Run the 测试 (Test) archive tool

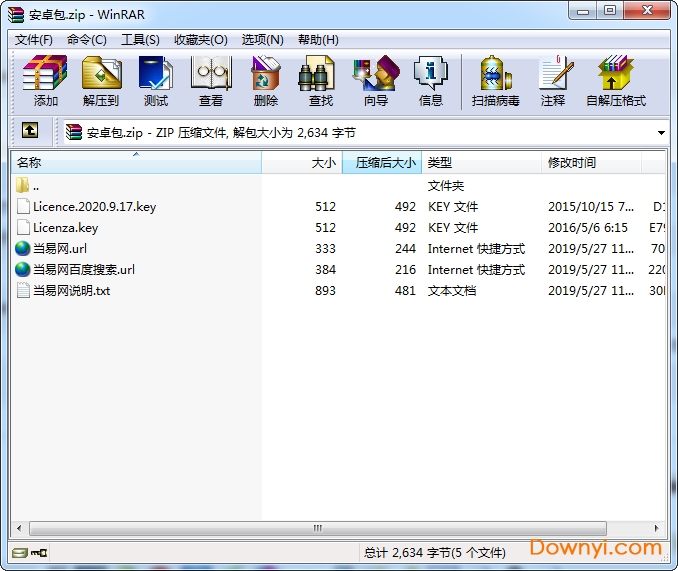point(156,81)
